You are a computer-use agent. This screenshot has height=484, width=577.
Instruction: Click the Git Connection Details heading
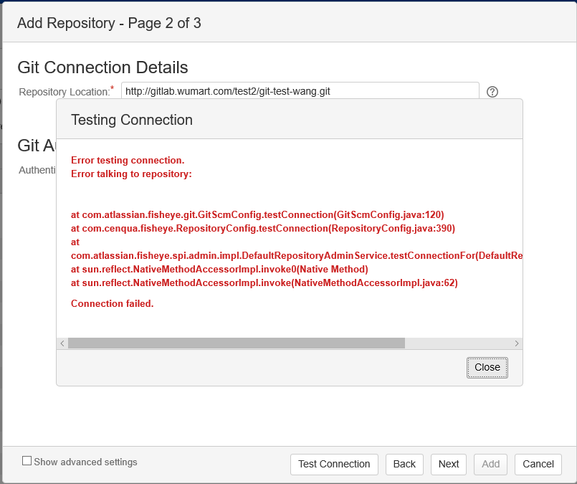pyautogui.click(x=103, y=68)
